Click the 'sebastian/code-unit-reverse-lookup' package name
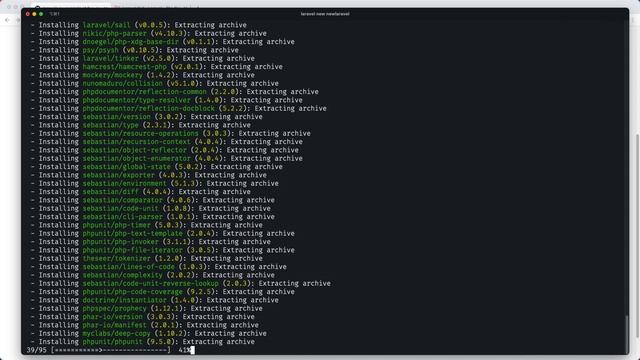This screenshot has width=640, height=360. click(150, 283)
